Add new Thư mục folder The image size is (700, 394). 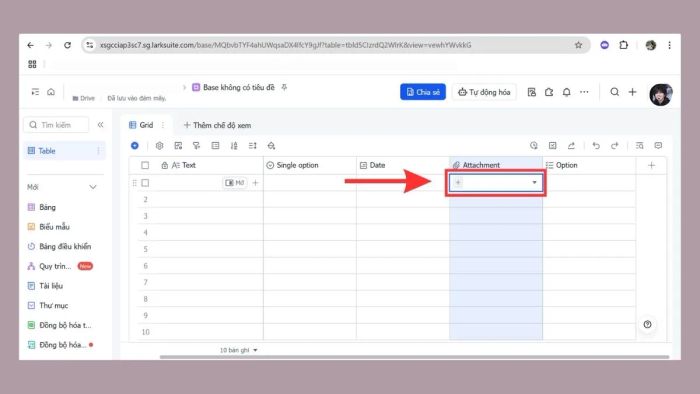53,305
